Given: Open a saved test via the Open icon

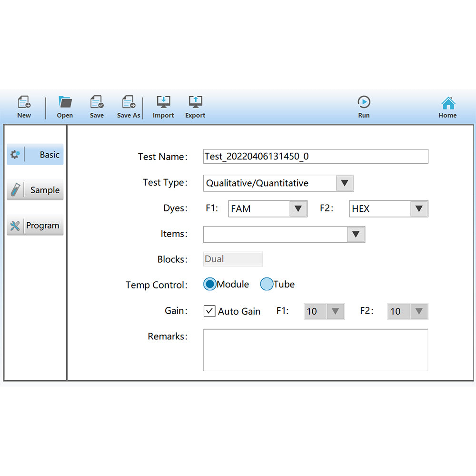Looking at the screenshot, I should tap(65, 106).
